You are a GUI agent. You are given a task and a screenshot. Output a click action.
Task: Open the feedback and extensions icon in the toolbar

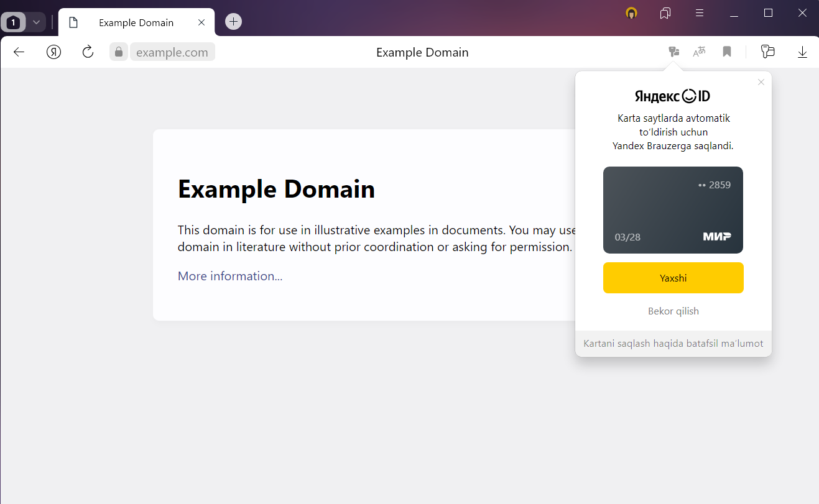pyautogui.click(x=768, y=52)
